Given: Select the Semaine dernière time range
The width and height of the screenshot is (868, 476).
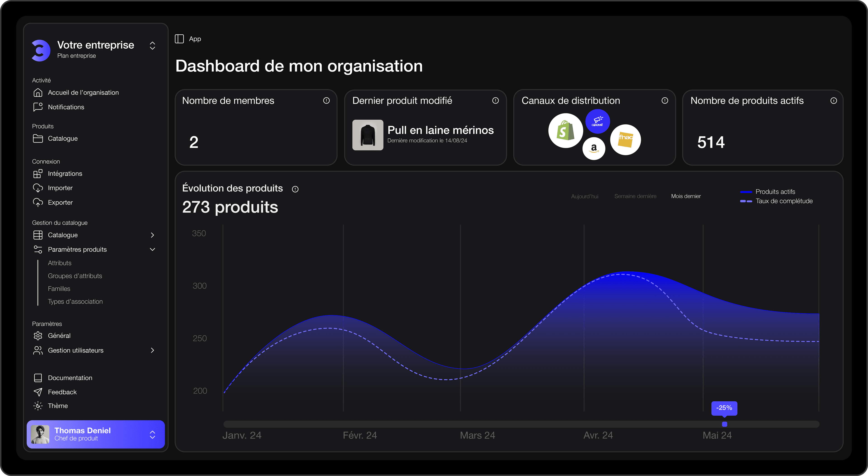Looking at the screenshot, I should 635,196.
